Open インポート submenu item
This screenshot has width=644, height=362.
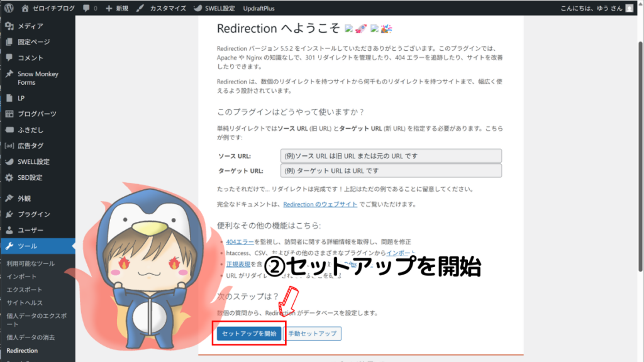point(21,277)
